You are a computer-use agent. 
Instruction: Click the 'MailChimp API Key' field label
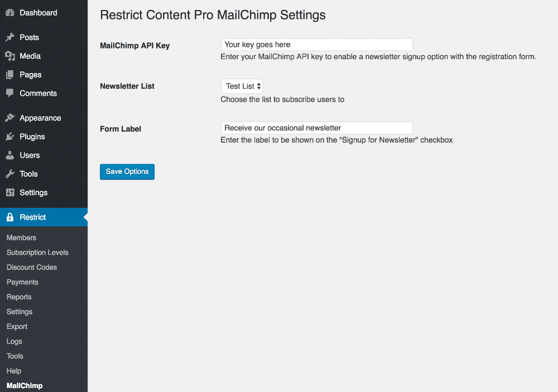[135, 46]
